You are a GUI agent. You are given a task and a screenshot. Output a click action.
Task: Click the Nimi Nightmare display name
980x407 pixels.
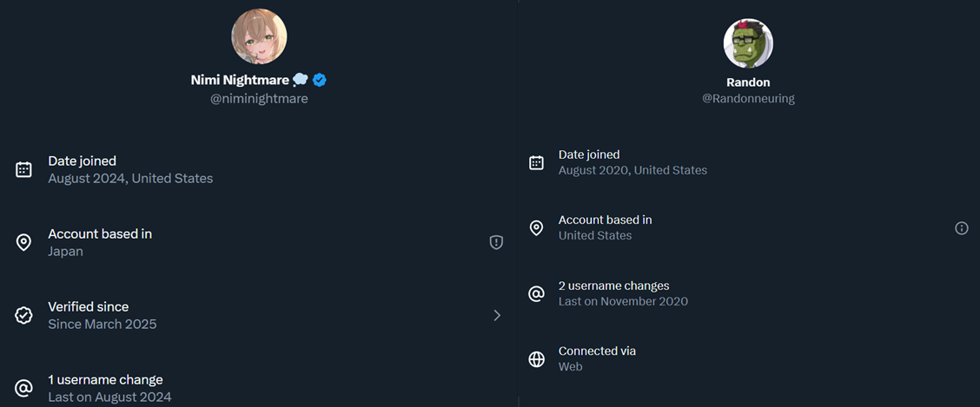point(240,80)
